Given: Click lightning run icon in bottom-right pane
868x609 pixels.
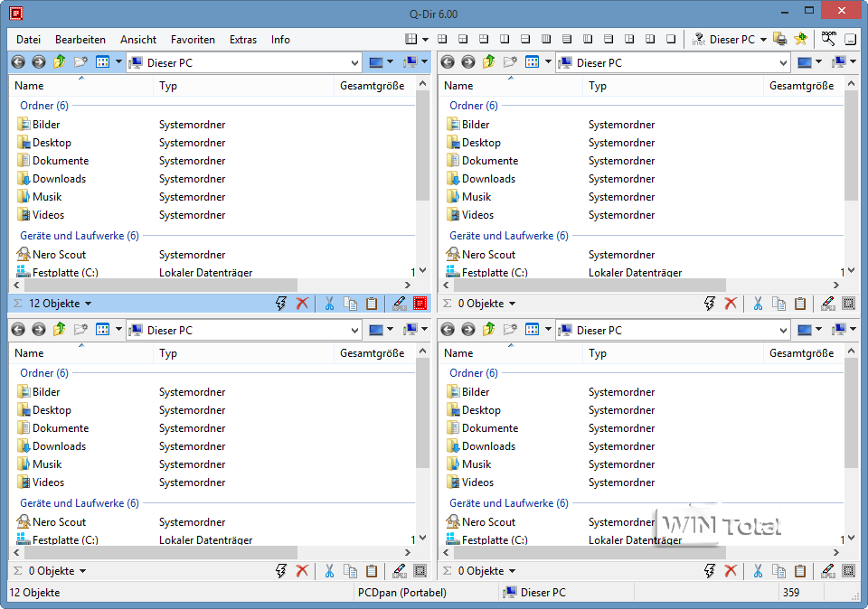Looking at the screenshot, I should pos(710,571).
